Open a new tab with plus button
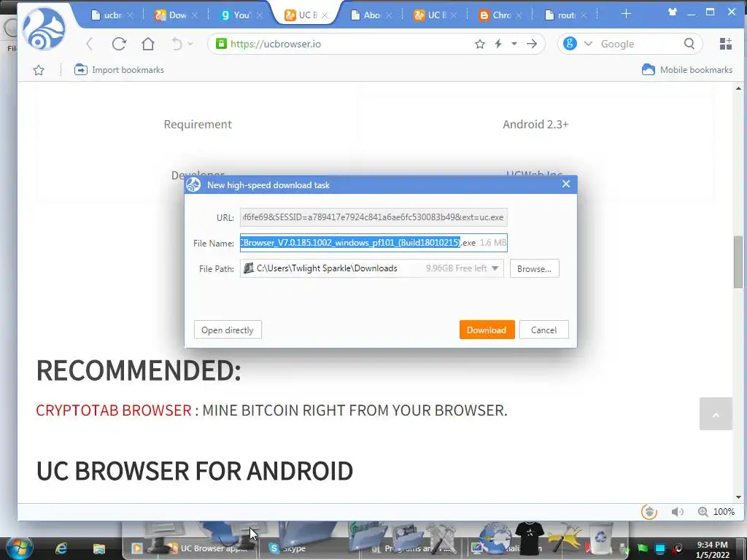The image size is (747, 560). (x=626, y=15)
